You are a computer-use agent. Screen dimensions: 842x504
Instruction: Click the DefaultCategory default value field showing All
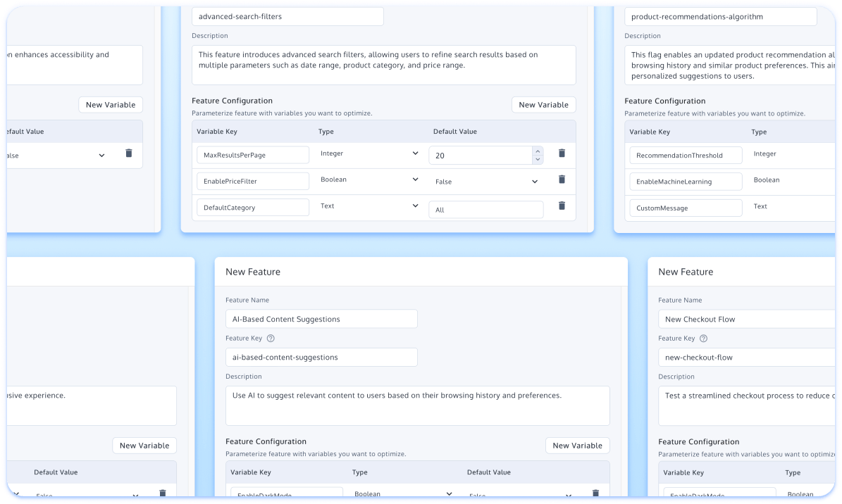[x=485, y=210]
